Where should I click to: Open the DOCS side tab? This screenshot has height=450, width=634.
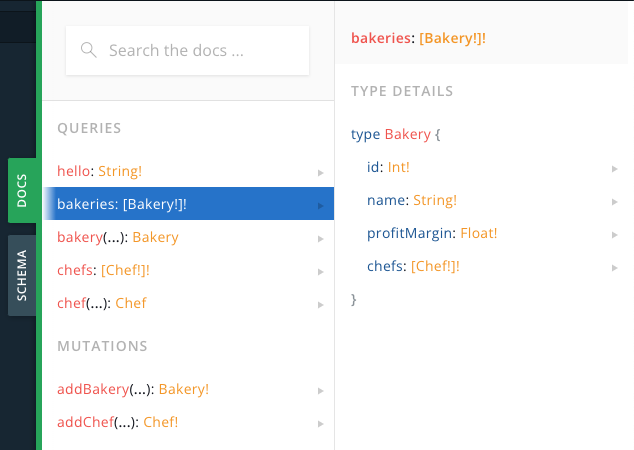(x=22, y=190)
